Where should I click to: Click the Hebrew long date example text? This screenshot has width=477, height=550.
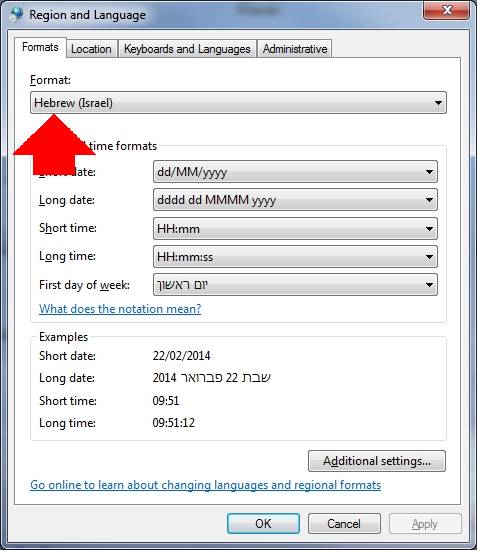[x=211, y=378]
